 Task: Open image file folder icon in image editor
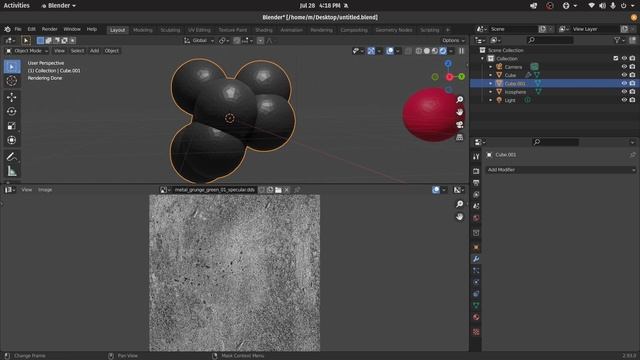pyautogui.click(x=278, y=190)
